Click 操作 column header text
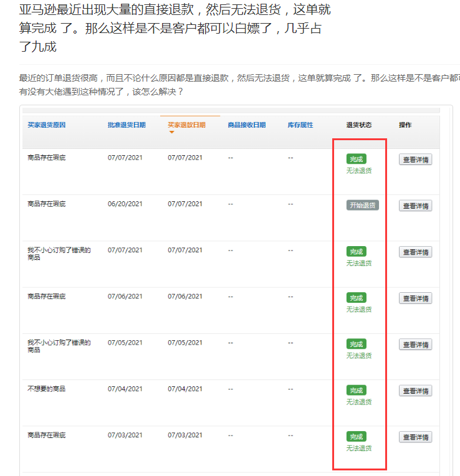Viewport: 460px width, 476px height. (405, 125)
